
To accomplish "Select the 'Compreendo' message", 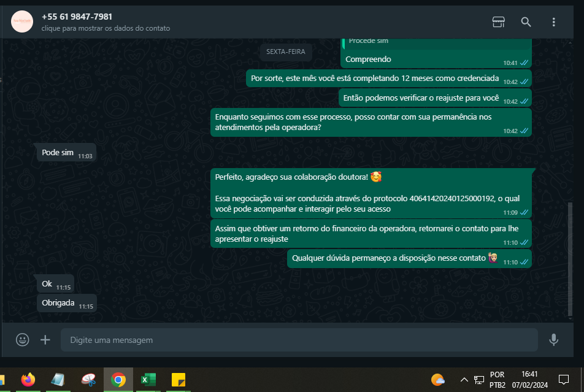I will click(436, 60).
